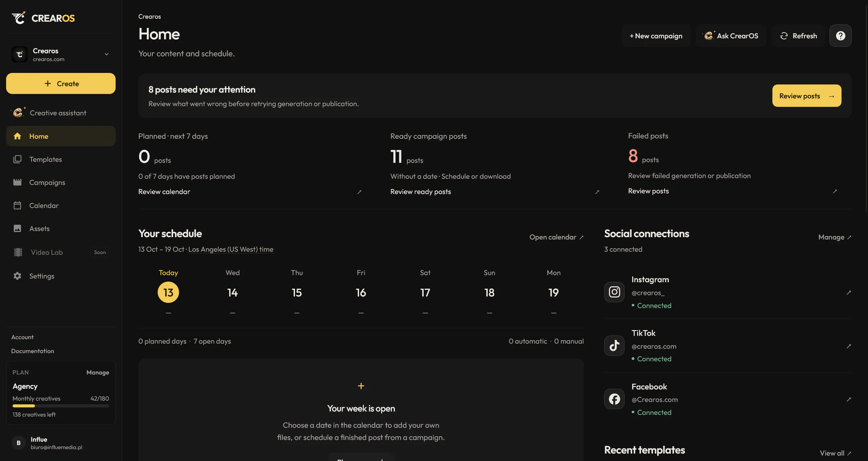The image size is (868, 461).
Task: Click the plus icon above Your week is open
Action: pyautogui.click(x=361, y=386)
